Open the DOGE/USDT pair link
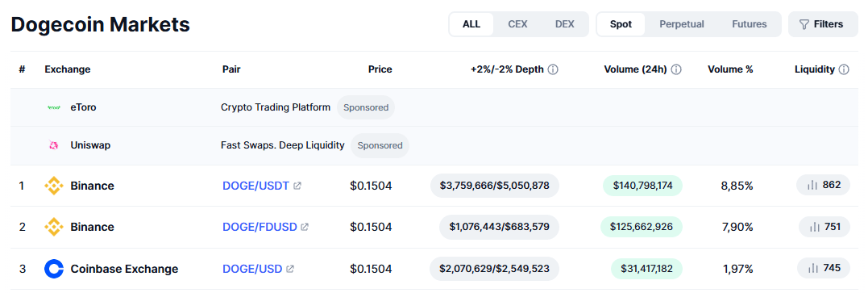Viewport: 868px width, 293px height. [255, 186]
